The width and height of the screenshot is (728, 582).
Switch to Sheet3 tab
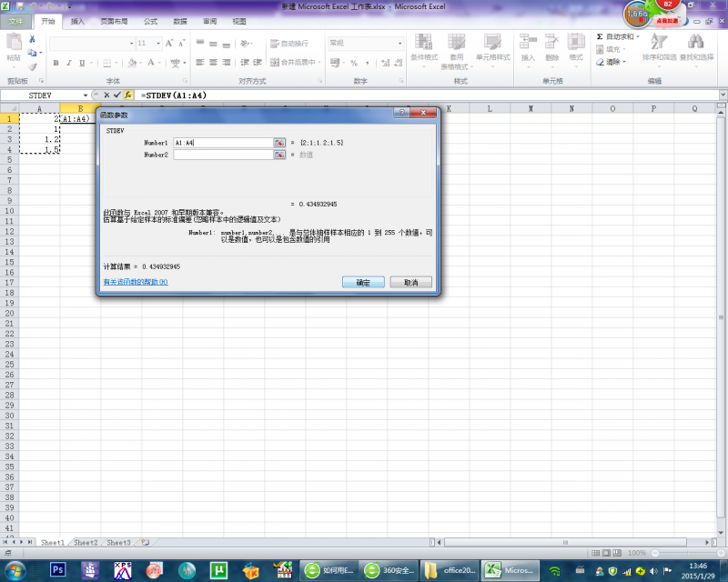118,543
